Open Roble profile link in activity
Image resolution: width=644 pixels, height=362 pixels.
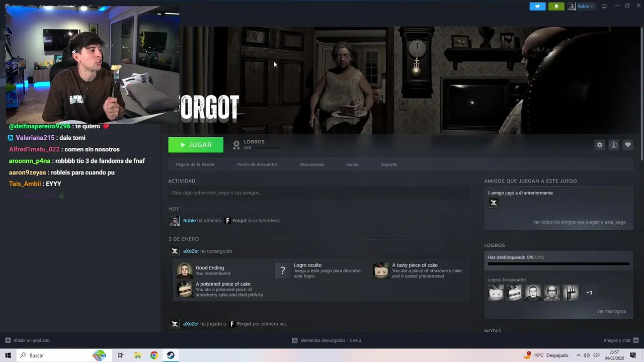(x=189, y=221)
